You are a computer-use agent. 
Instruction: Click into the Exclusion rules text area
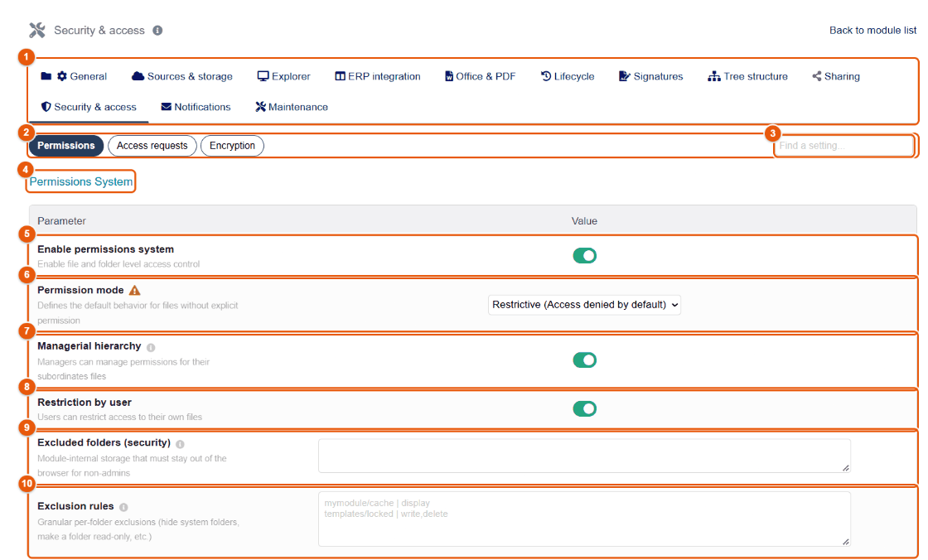(x=584, y=519)
